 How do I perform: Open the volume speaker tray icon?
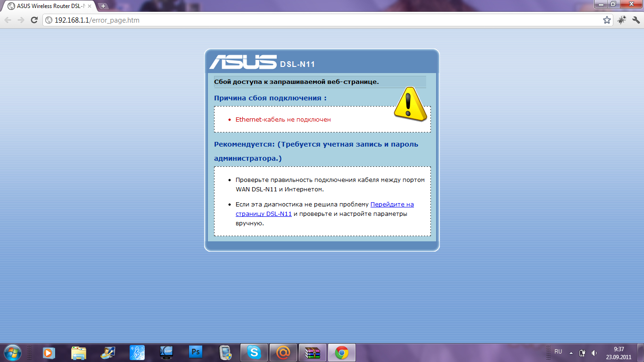pos(594,352)
